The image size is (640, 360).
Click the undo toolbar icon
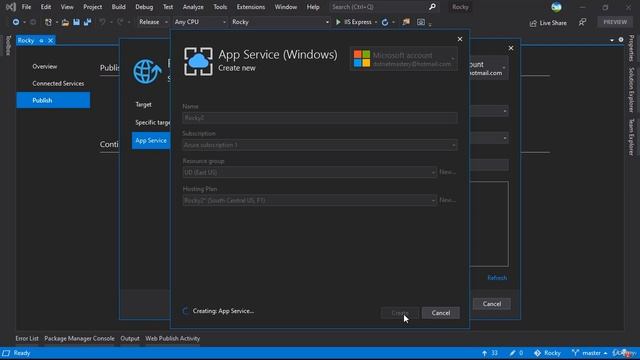coord(102,22)
